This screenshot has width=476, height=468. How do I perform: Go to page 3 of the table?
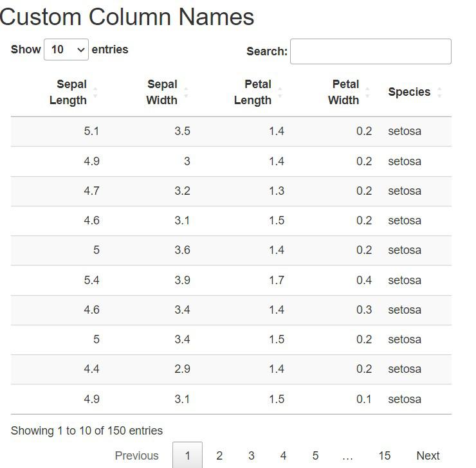point(251,455)
